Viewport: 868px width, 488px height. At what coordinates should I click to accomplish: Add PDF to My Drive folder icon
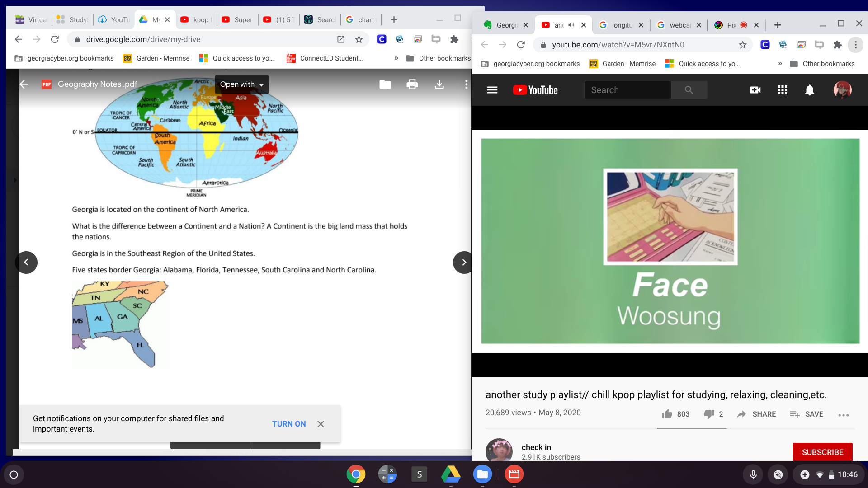385,84
